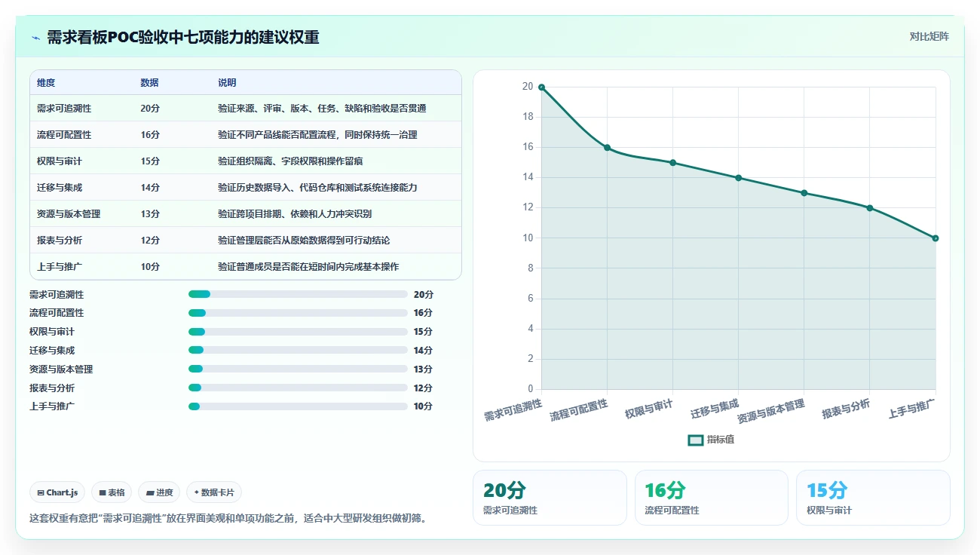Open the 16分 流程可配置性 data card
The height and width of the screenshot is (555, 980).
pos(712,498)
